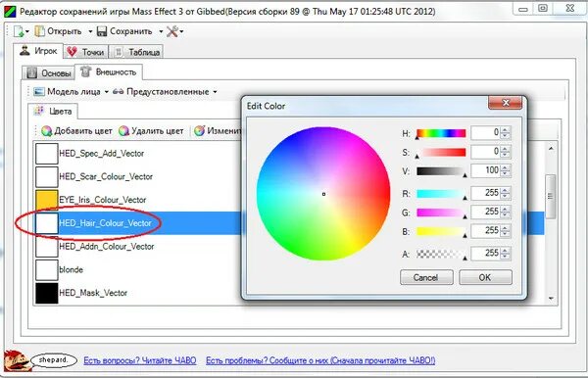588x378 pixels.
Task: Click Cancel in Edit Color dialog
Action: (x=426, y=277)
